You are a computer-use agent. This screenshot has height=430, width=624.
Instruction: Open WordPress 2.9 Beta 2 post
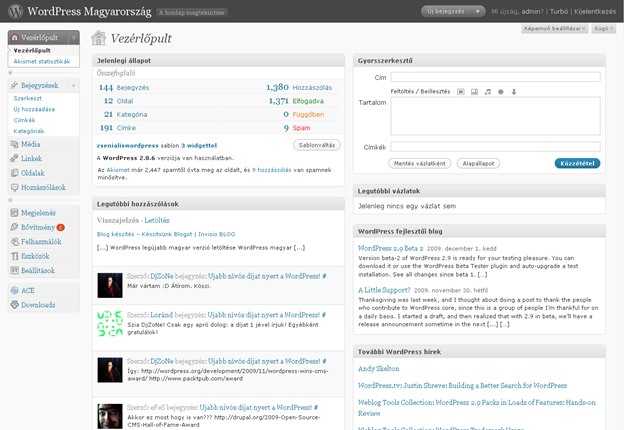(390, 248)
